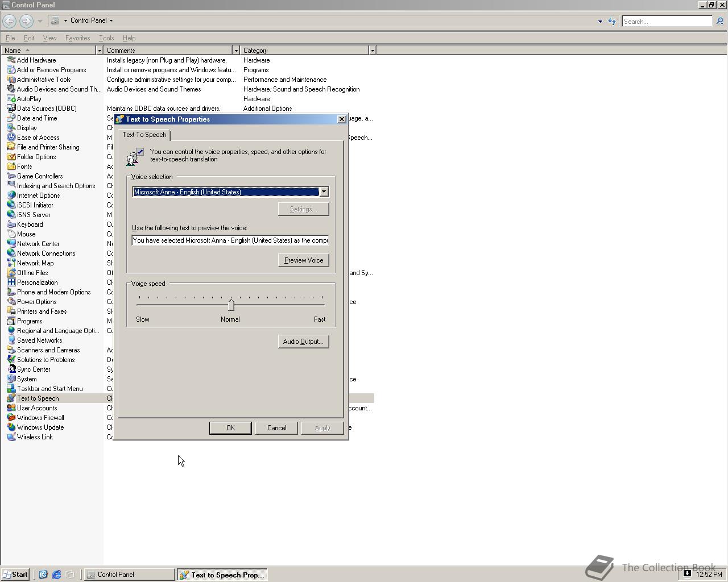Select the User Accounts list item
The width and height of the screenshot is (728, 582).
tap(37, 408)
